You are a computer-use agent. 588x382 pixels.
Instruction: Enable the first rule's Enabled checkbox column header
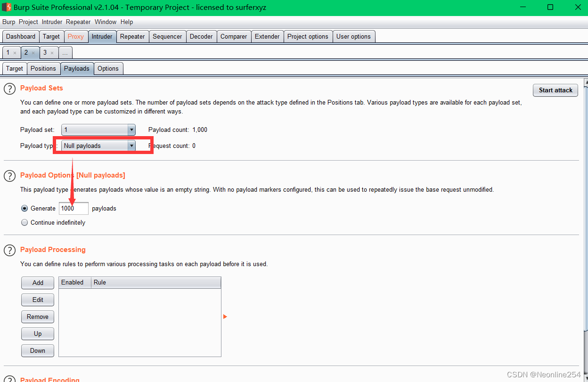73,282
